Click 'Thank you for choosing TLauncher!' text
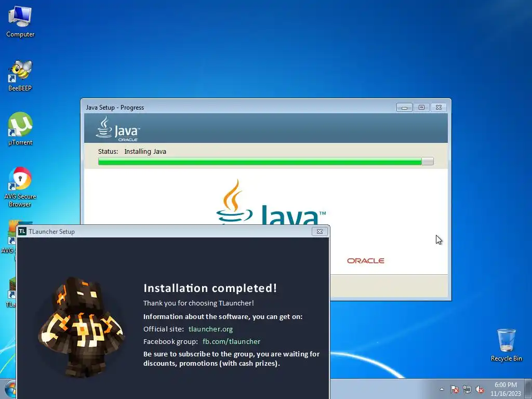This screenshot has width=532, height=399. coord(198,303)
